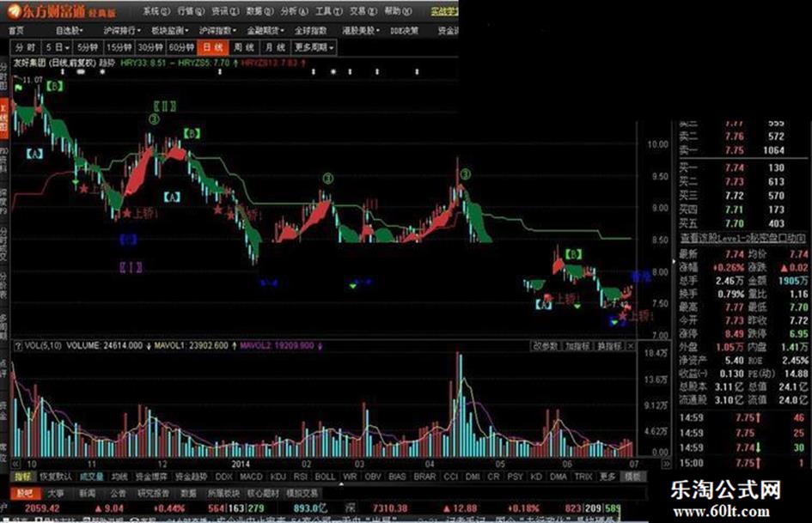Open the 研究报告 research tab
The width and height of the screenshot is (812, 523).
(153, 494)
